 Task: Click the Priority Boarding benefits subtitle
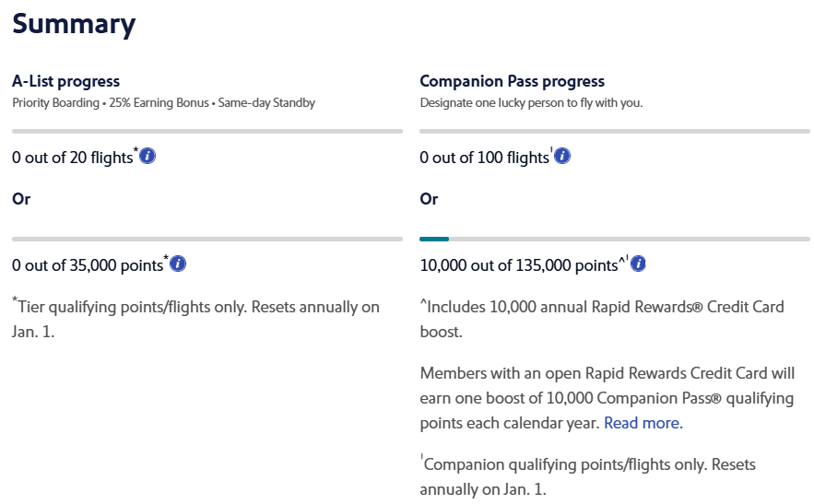point(163,102)
